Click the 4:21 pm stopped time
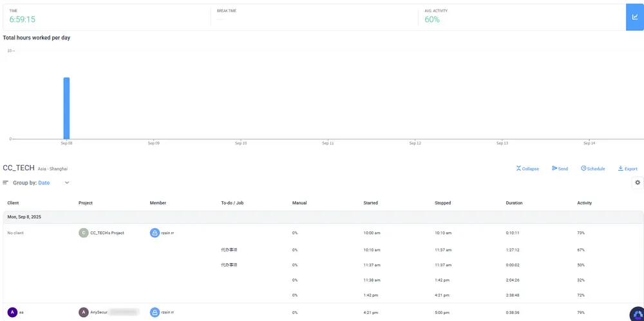Screen dimensions: 644x321 [442, 295]
